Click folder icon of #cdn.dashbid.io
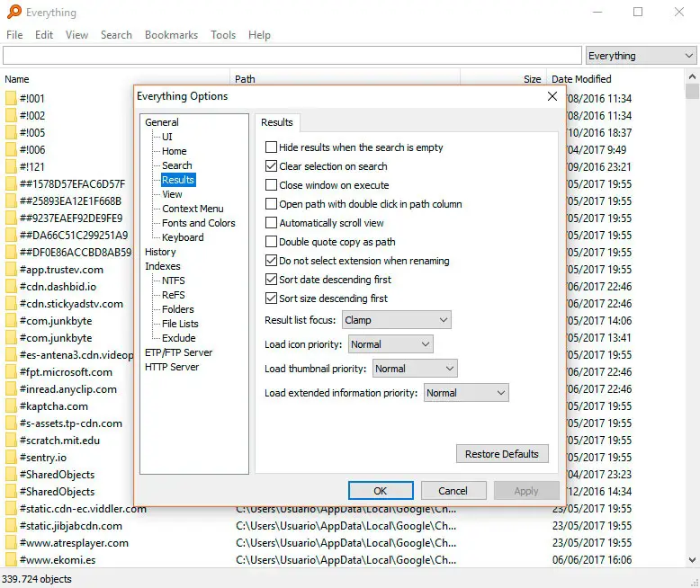 tap(11, 287)
